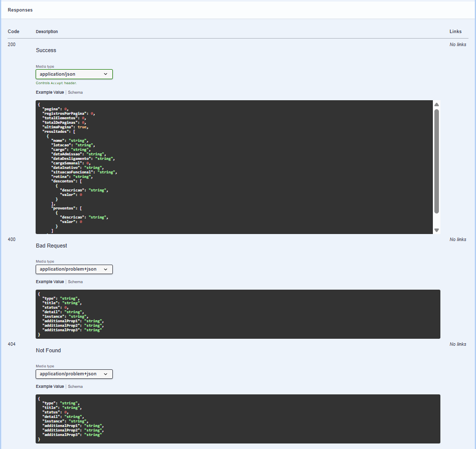Open media type dropdown for 404 Not Found
Image resolution: width=476 pixels, height=449 pixels.
tap(74, 374)
